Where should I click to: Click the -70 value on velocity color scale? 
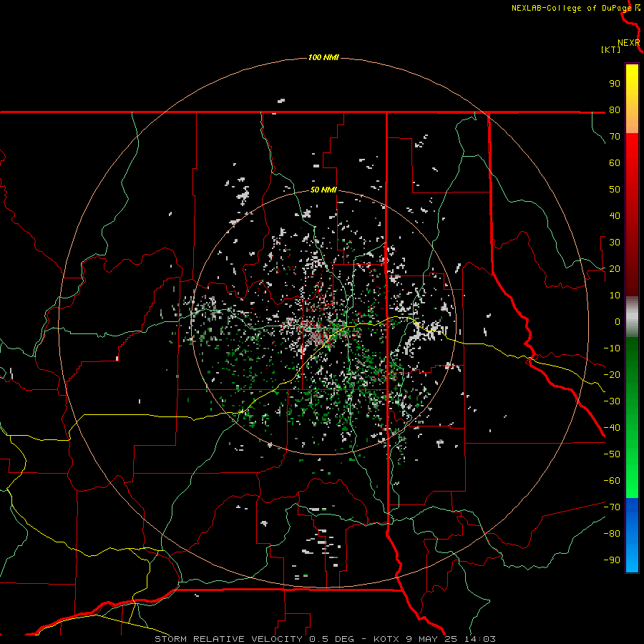(612, 507)
